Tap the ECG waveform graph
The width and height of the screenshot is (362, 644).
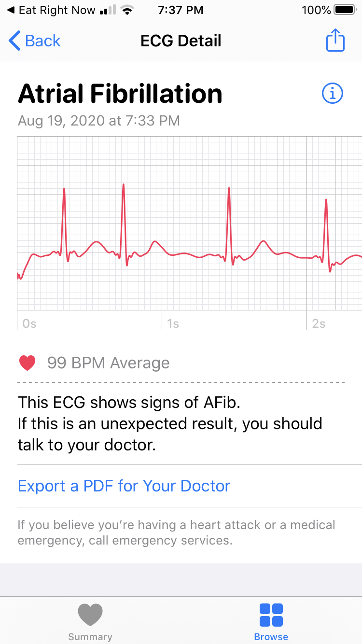189,223
